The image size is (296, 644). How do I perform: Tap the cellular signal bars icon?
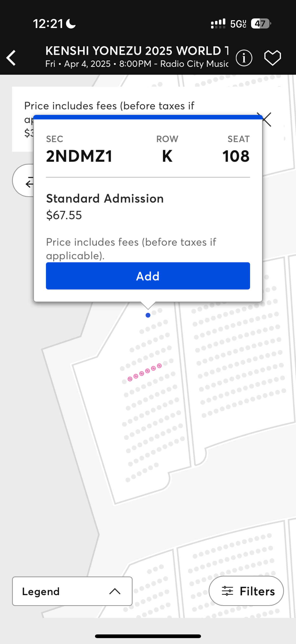click(x=218, y=24)
